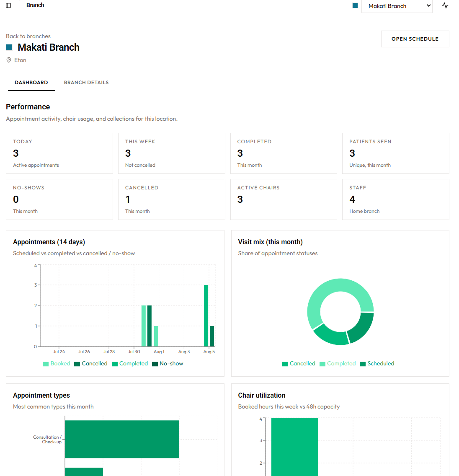The height and width of the screenshot is (476, 459).
Task: Select the TODAY active appointments card
Action: pyautogui.click(x=59, y=153)
